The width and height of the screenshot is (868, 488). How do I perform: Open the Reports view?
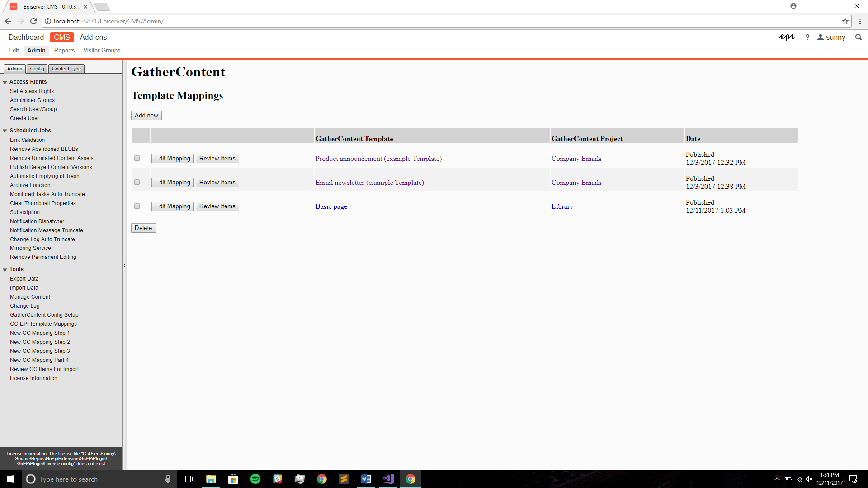pos(64,50)
